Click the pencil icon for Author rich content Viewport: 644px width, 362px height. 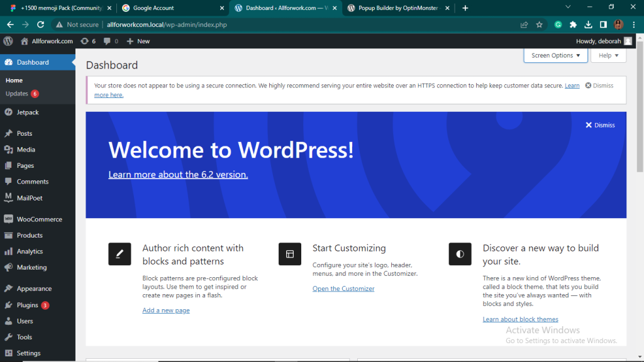pos(119,254)
